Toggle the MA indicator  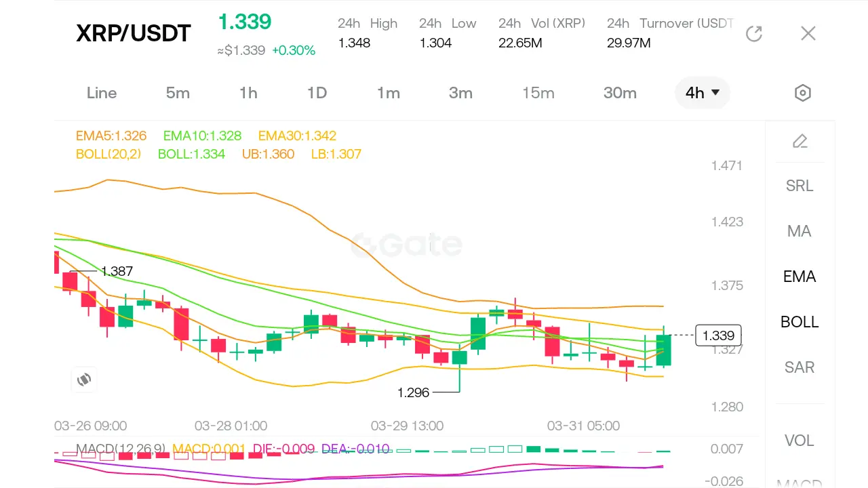tap(800, 231)
